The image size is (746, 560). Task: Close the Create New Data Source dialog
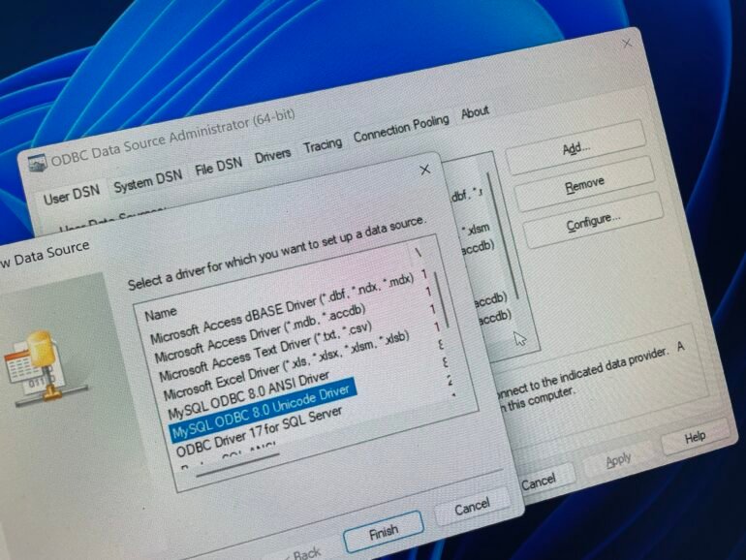424,171
